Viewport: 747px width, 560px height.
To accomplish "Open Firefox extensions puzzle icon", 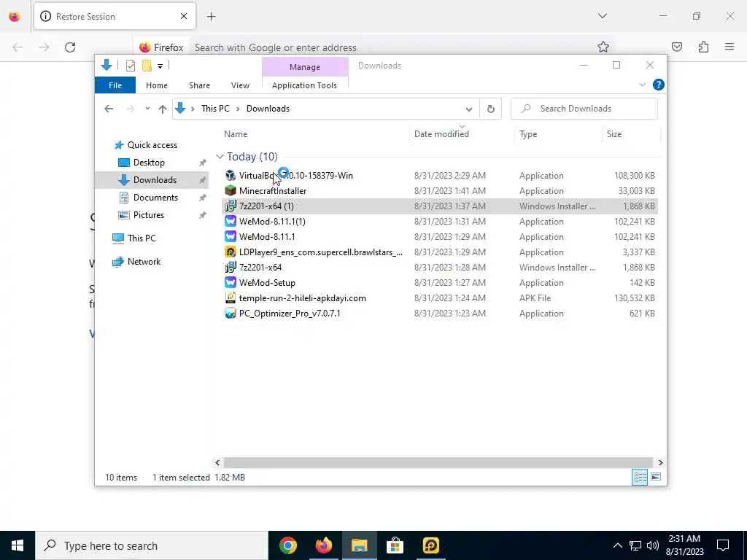I will (x=704, y=47).
